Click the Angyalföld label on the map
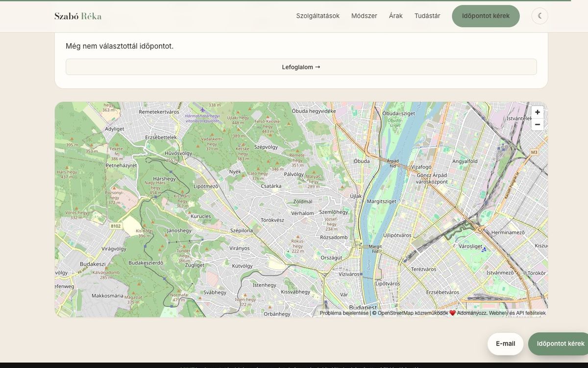The image size is (588, 368). coord(465,161)
